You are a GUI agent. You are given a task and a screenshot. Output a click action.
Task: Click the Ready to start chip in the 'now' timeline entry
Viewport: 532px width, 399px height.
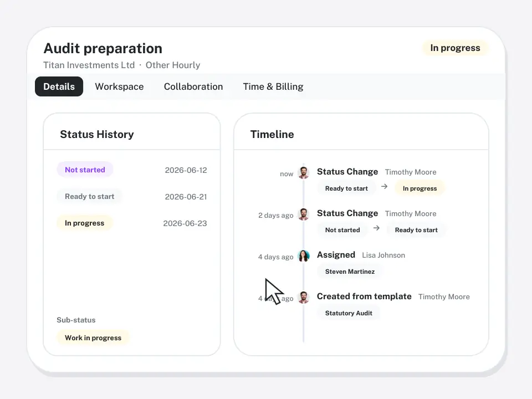coord(346,188)
